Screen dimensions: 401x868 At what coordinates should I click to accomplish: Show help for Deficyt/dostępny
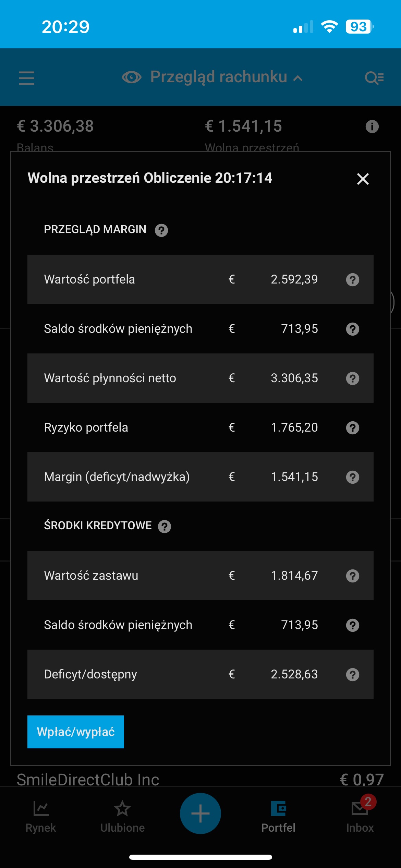tap(352, 675)
